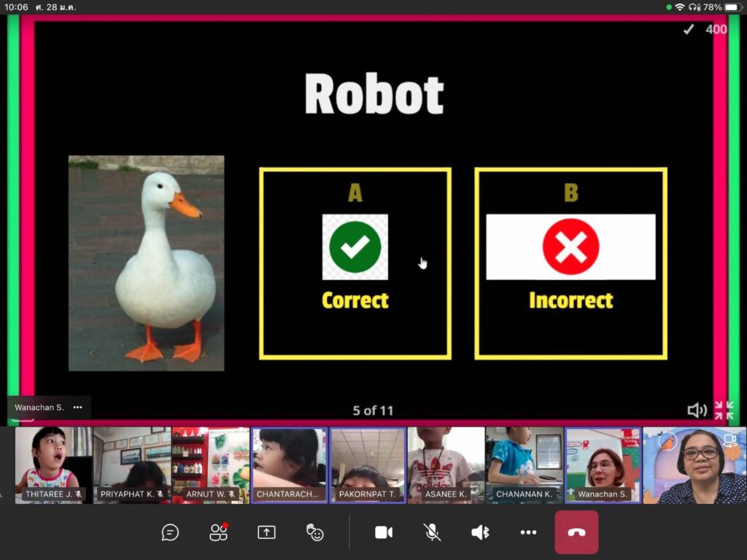Open the more actions menu
Viewport: 747px width, 560px height.
[528, 532]
